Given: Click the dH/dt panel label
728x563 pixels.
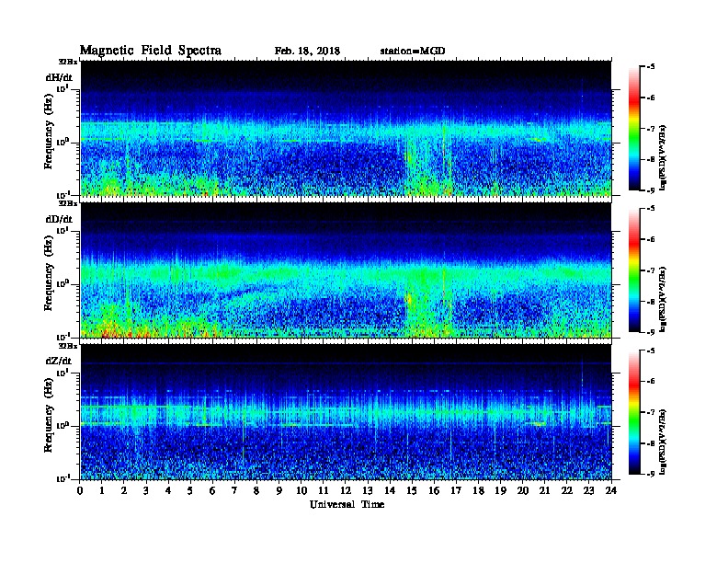Looking at the screenshot, I should 59,77.
